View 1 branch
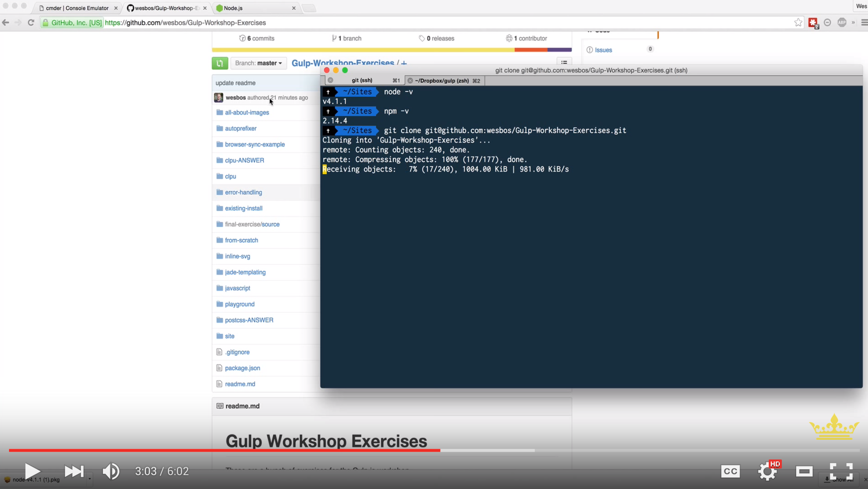Viewport: 868px width, 489px height. click(347, 38)
